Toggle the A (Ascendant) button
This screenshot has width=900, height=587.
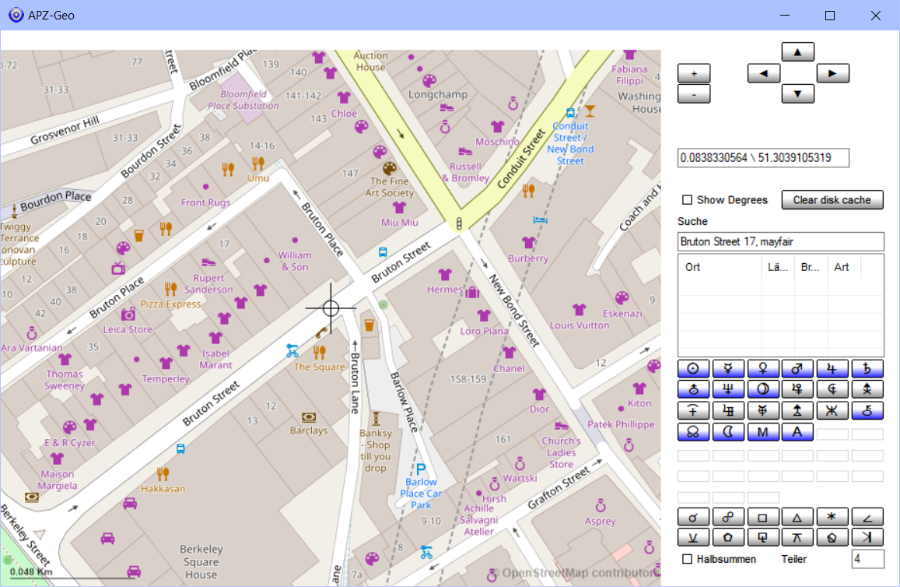pos(798,432)
